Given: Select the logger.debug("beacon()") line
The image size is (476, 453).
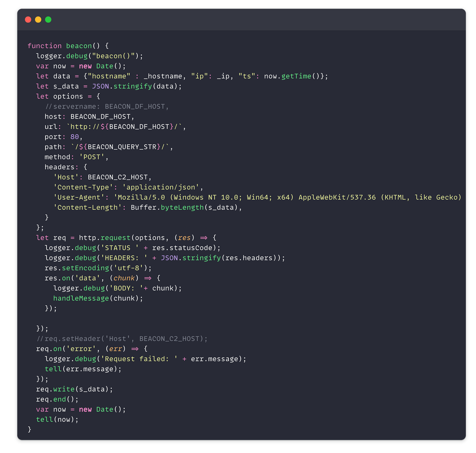Looking at the screenshot, I should tap(90, 56).
